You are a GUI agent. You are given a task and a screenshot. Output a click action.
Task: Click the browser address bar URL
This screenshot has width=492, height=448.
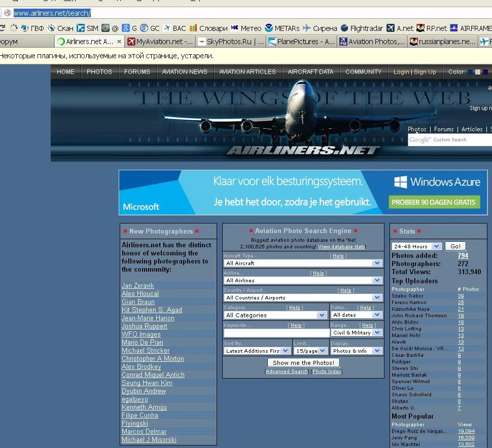52,13
